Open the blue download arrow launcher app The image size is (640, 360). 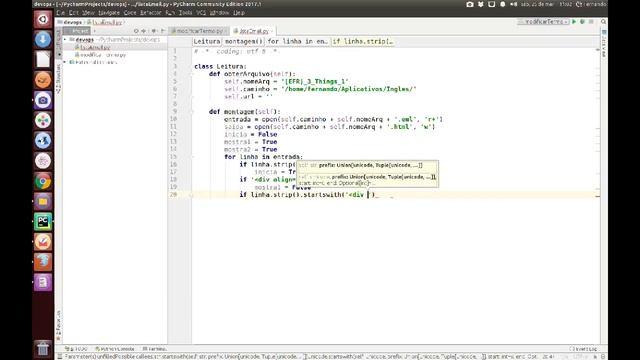(x=43, y=40)
